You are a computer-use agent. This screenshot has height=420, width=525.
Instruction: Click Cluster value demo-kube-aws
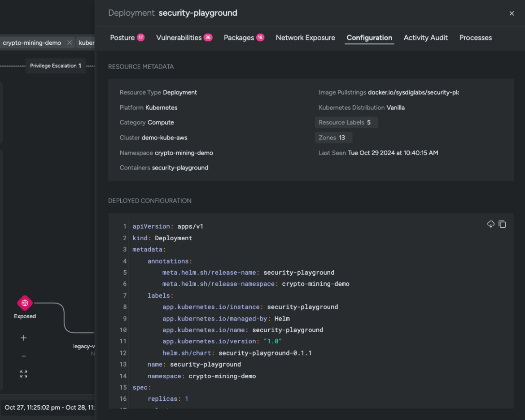tap(164, 138)
